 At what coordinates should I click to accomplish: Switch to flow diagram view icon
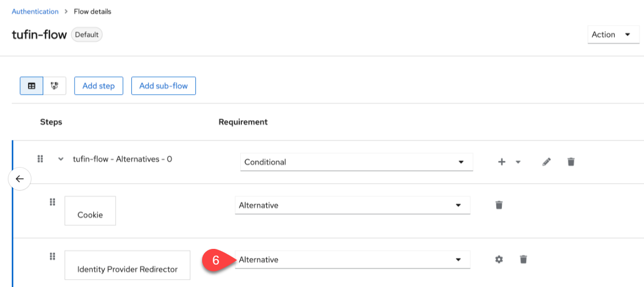tap(54, 86)
